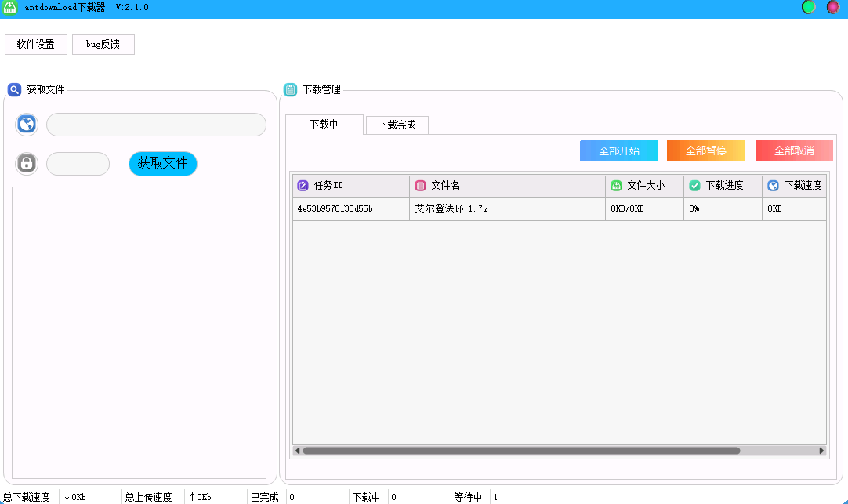Click 已完成 status bar label
Viewport: 848px width, 504px height.
pos(264,497)
